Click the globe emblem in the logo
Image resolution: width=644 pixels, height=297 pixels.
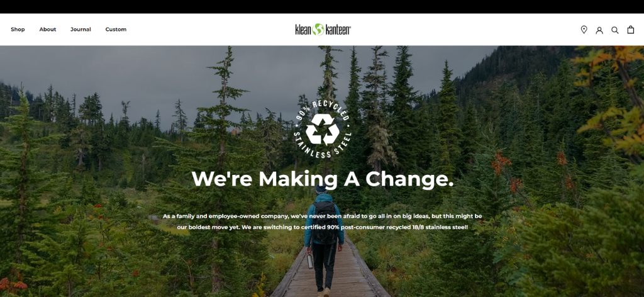click(318, 30)
